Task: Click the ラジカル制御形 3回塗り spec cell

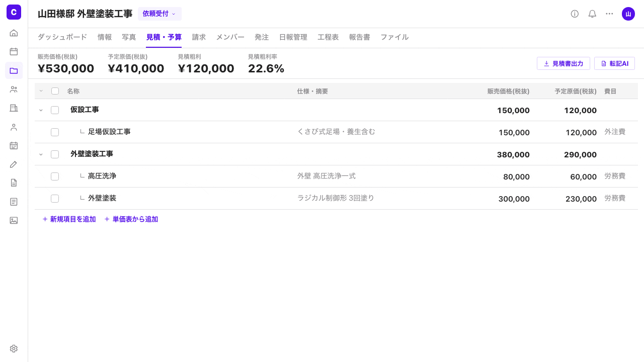Action: pos(336,198)
